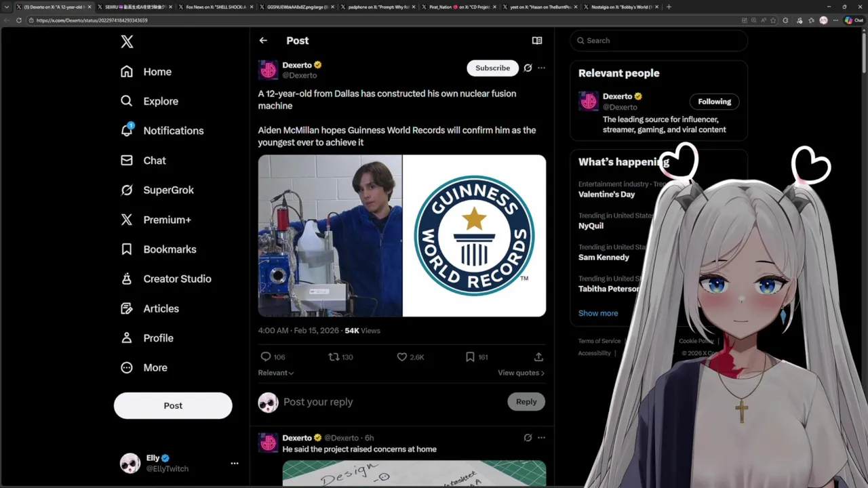Open Dexerto in Relevant people
Viewport: 868px width, 488px height.
point(617,96)
